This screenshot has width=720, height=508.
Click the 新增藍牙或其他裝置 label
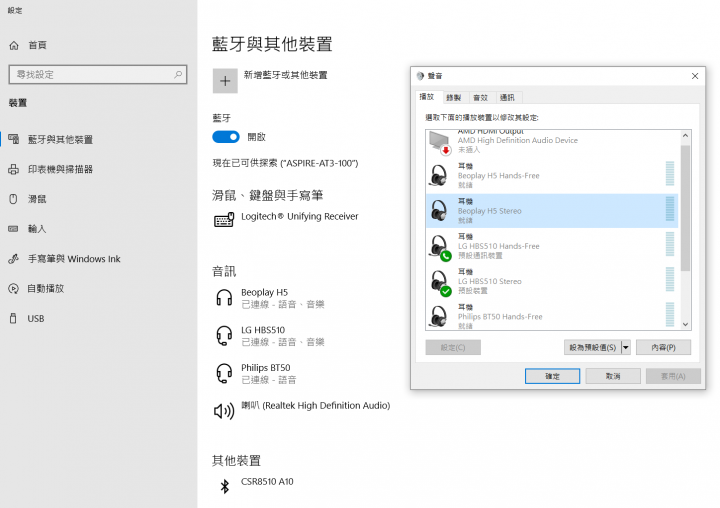(x=285, y=75)
